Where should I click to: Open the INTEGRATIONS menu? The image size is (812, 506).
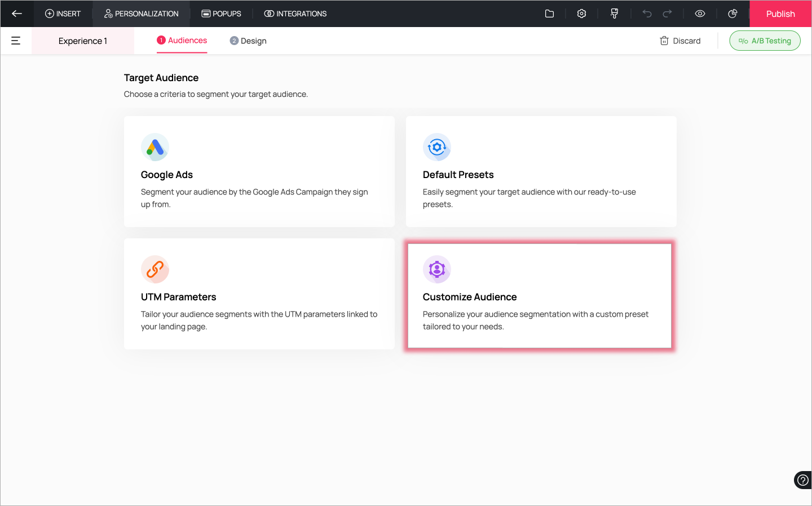295,14
